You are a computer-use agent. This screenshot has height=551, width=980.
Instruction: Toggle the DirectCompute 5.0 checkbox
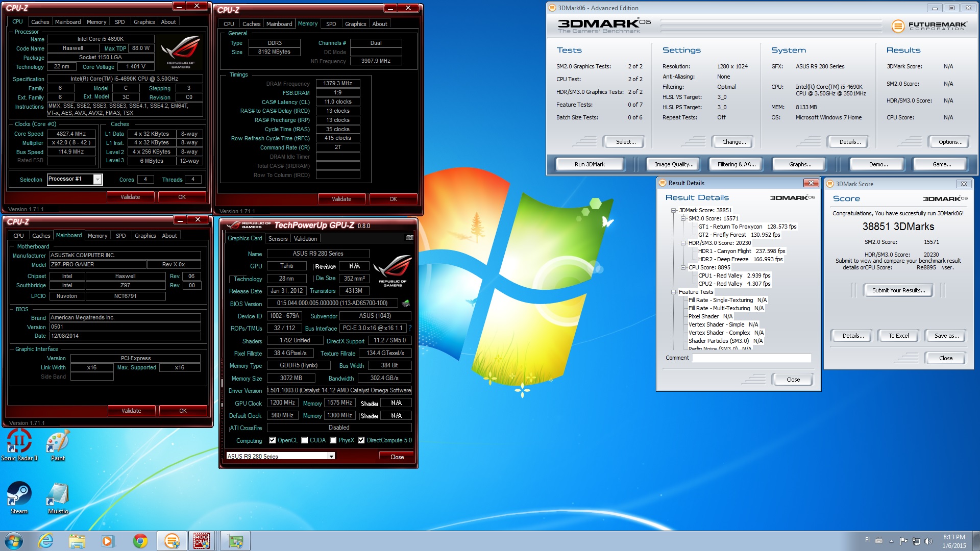click(361, 440)
